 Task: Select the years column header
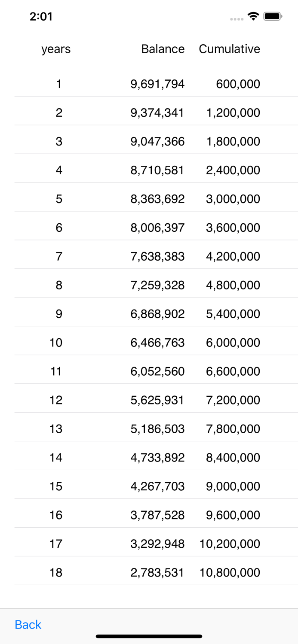pos(56,49)
